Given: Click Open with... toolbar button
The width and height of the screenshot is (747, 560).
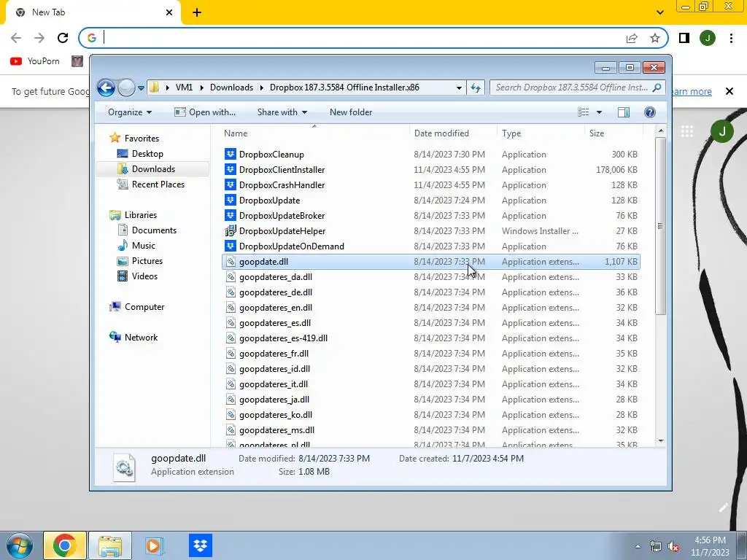Looking at the screenshot, I should [x=205, y=112].
